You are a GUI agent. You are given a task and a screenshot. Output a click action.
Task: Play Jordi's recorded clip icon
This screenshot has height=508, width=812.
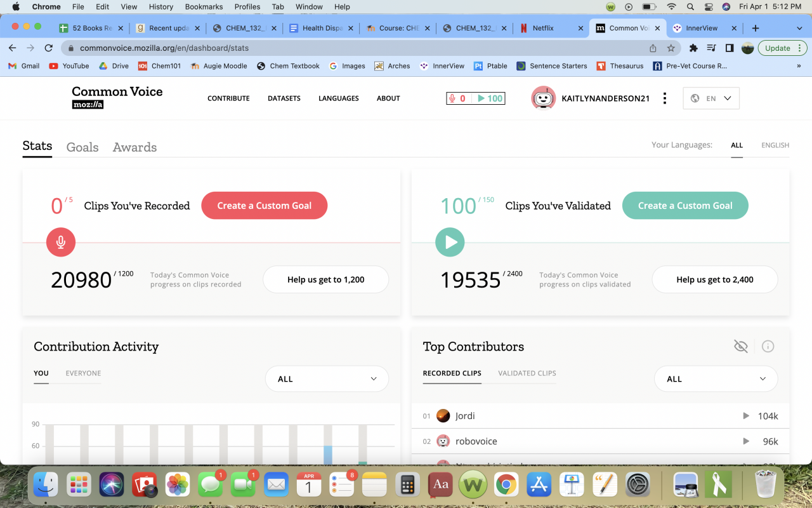746,416
